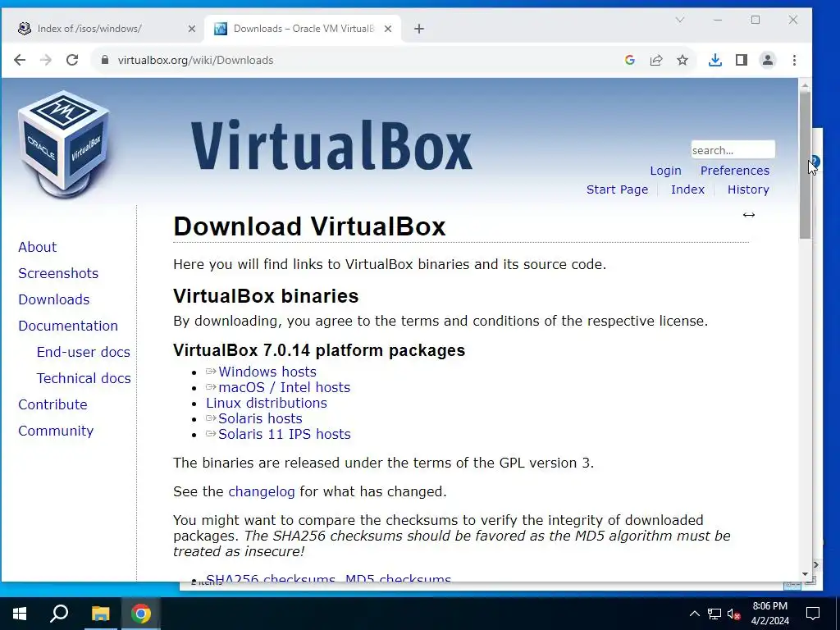Click the VirtualBox 7.0.14 platform packages heading

point(319,350)
